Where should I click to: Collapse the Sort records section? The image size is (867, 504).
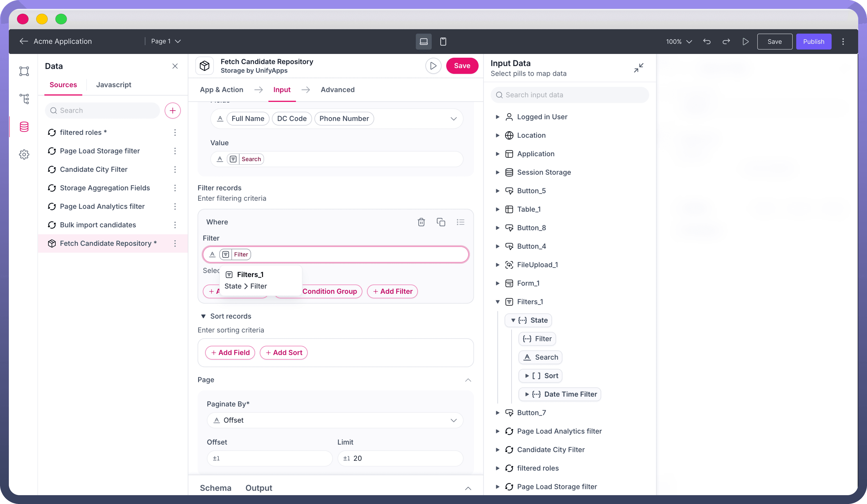point(203,316)
